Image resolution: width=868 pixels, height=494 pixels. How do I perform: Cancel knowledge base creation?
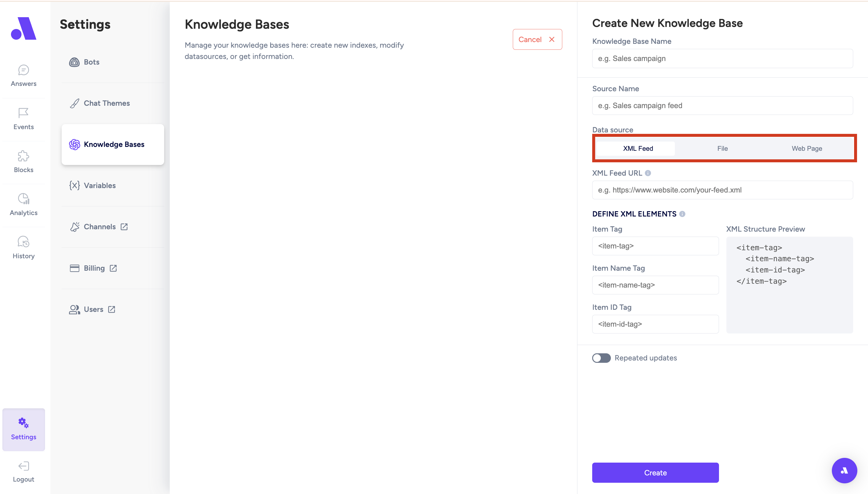point(537,39)
